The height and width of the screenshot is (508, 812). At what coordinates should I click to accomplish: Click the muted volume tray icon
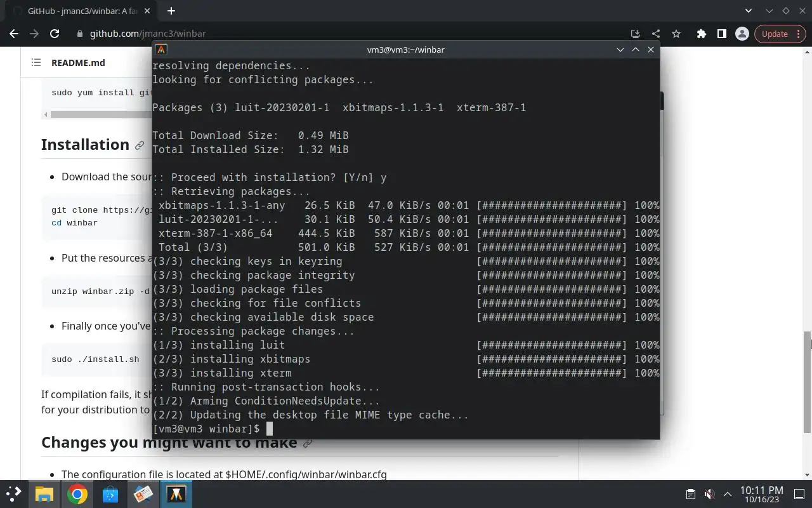[710, 494]
